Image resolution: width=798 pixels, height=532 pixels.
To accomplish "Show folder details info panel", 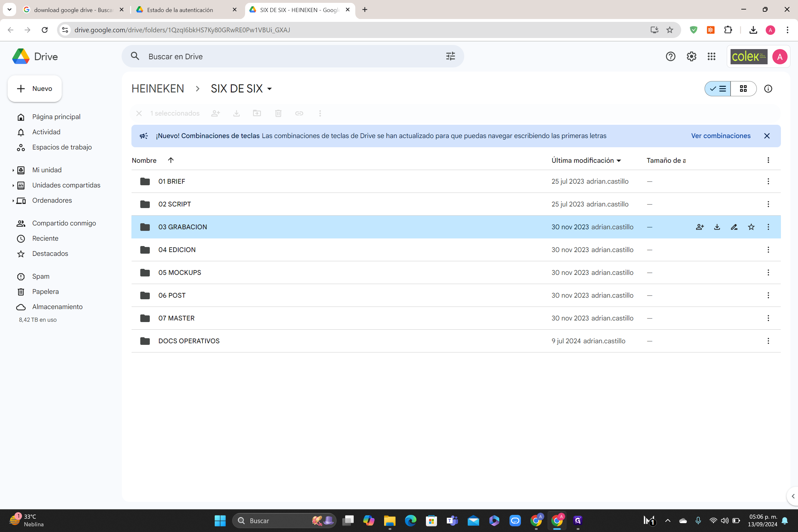I will [x=768, y=89].
